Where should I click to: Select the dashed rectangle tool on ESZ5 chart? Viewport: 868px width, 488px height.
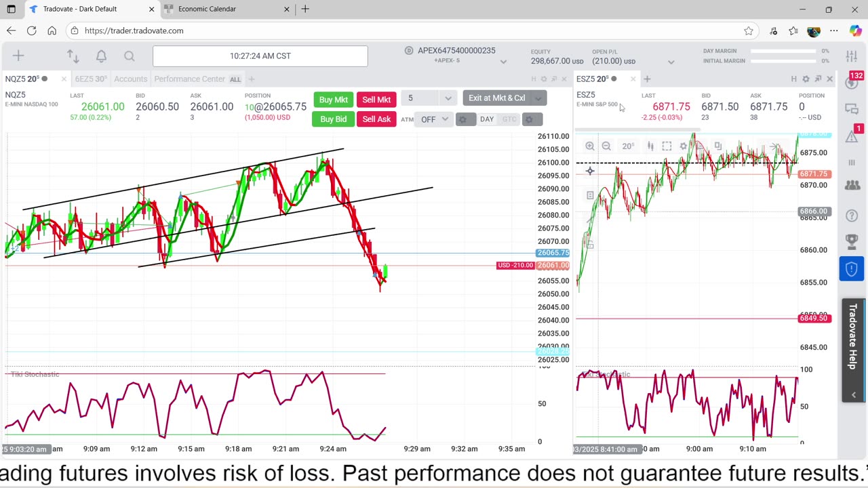pyautogui.click(x=667, y=146)
